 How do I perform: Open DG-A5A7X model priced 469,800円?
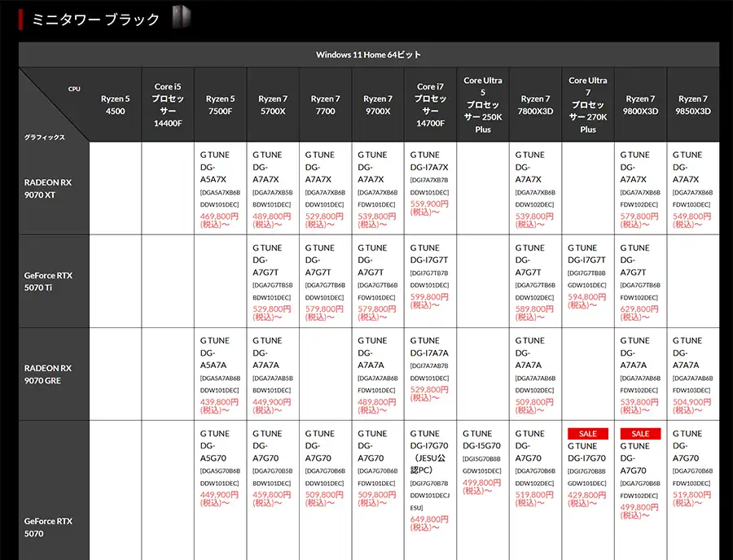coord(220,189)
